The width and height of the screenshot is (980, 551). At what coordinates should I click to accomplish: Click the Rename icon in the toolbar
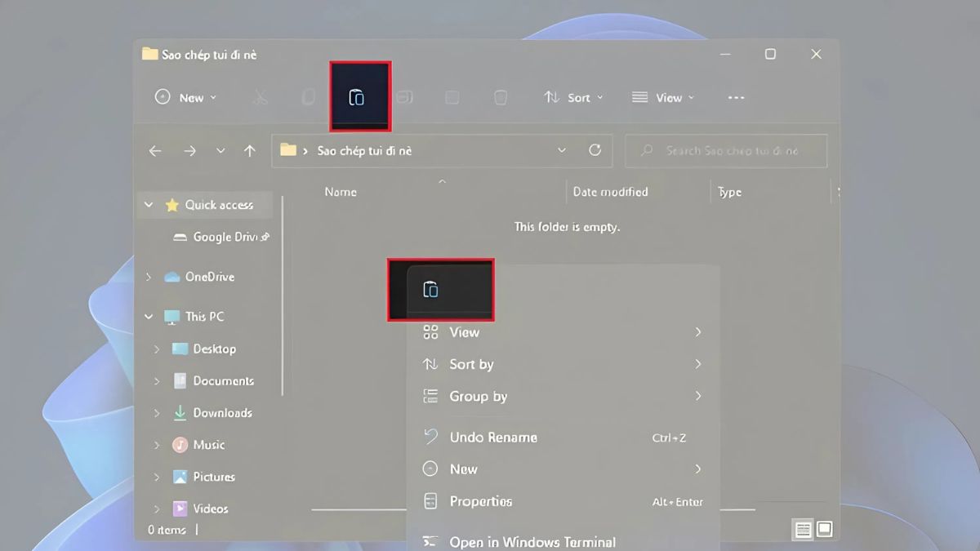click(x=404, y=98)
